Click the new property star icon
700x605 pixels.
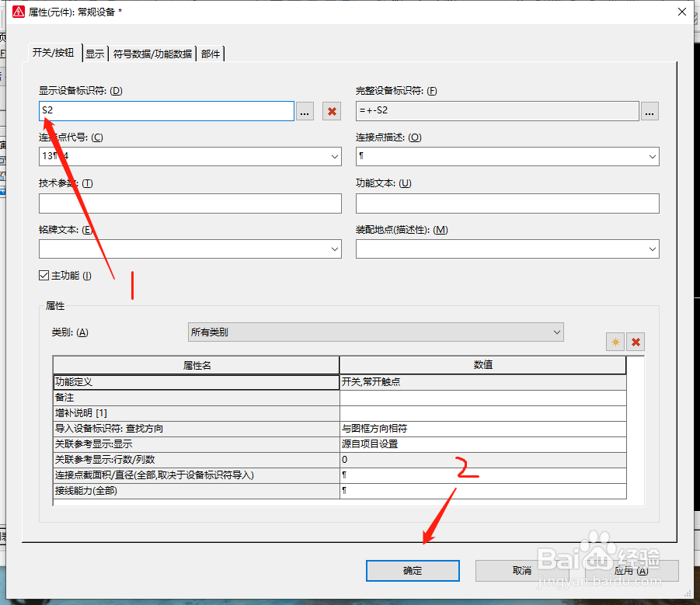click(615, 342)
